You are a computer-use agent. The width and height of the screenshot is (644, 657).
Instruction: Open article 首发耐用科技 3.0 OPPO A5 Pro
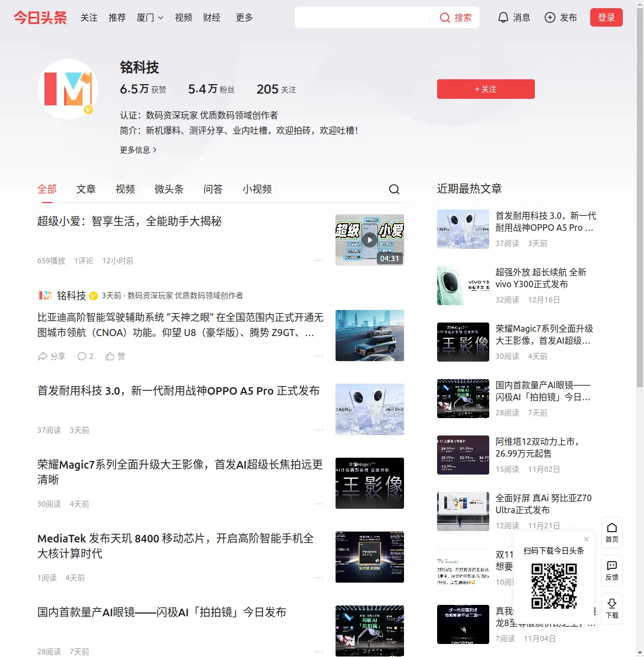[179, 391]
